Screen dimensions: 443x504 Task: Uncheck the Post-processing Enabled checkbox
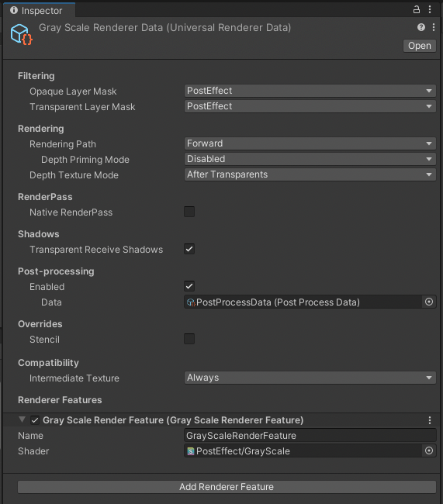(x=189, y=286)
